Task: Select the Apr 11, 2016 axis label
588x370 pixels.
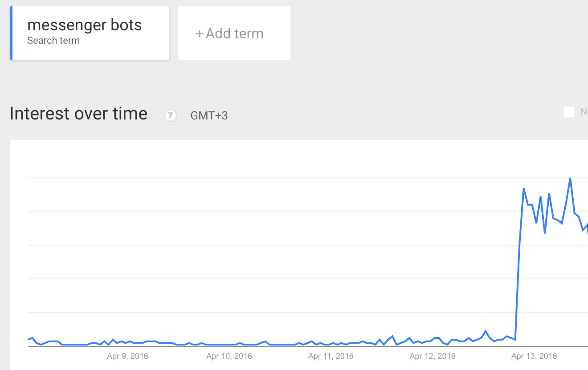Action: 331,356
